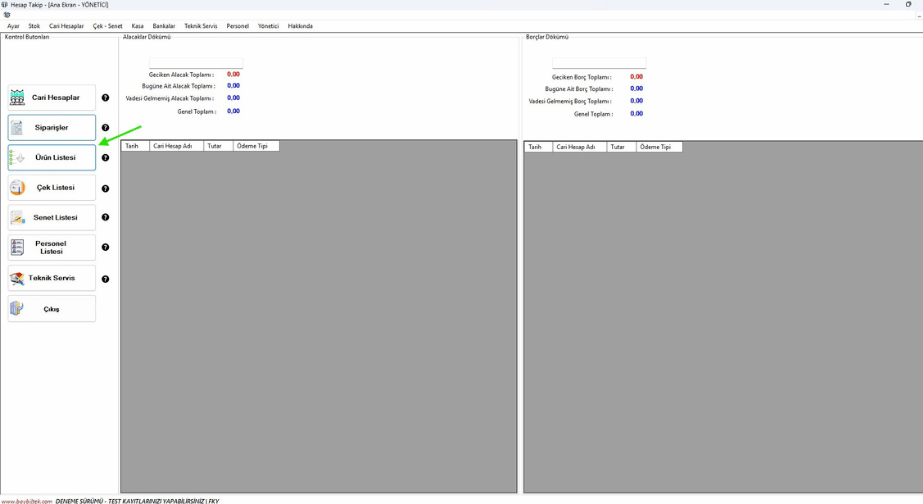
Task: Open the Cari Hesaplar panel button
Action: [52, 98]
